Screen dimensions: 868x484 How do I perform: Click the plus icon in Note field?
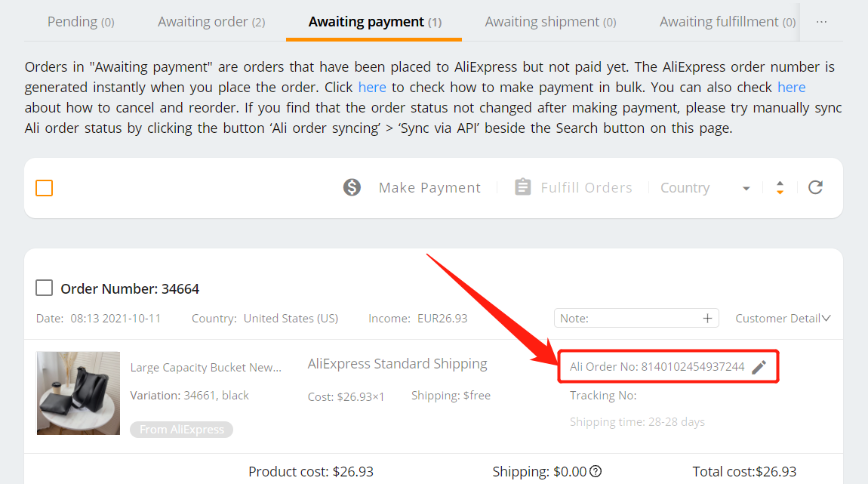[707, 319]
